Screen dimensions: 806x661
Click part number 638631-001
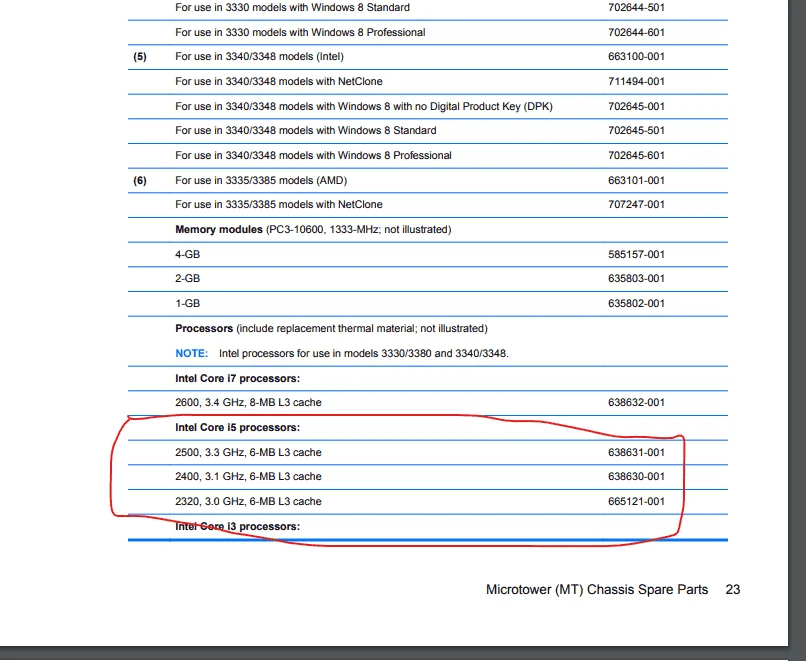point(636,452)
